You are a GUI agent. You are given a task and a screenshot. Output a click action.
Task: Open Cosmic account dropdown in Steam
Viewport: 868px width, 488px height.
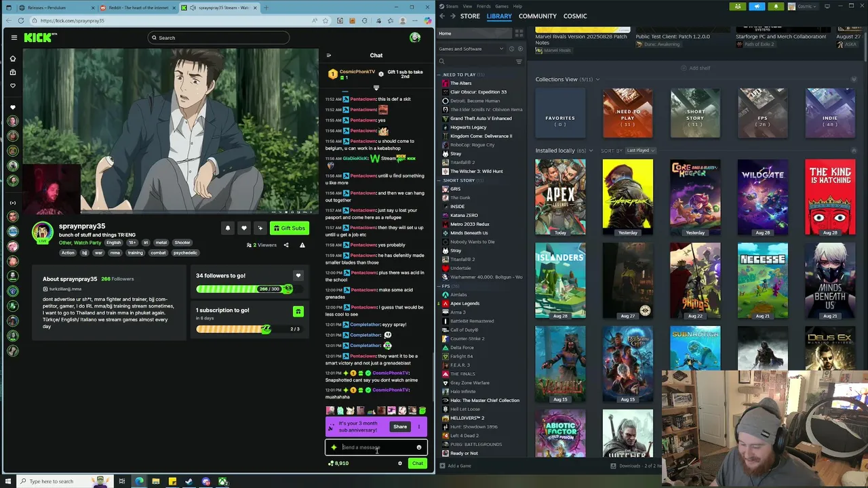tap(803, 6)
